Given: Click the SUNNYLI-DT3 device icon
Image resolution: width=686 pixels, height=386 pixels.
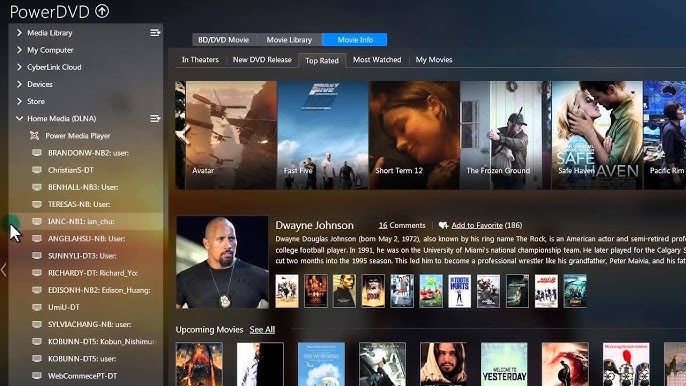Looking at the screenshot, I should click(x=37, y=256).
